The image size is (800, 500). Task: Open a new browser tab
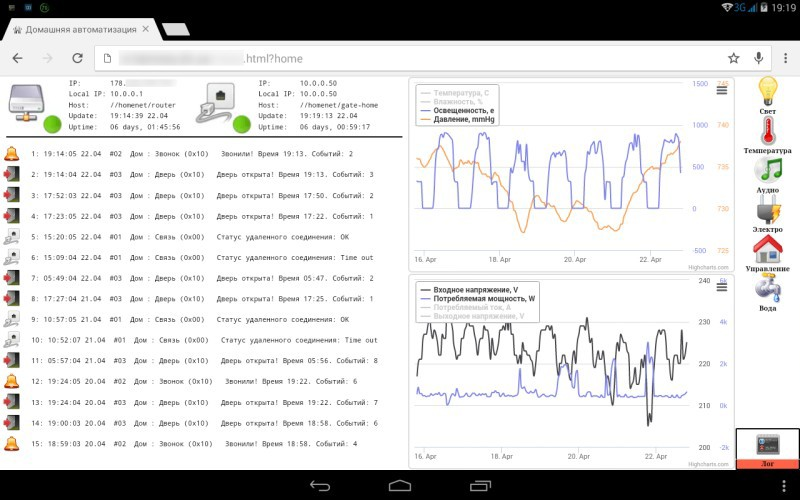176,30
